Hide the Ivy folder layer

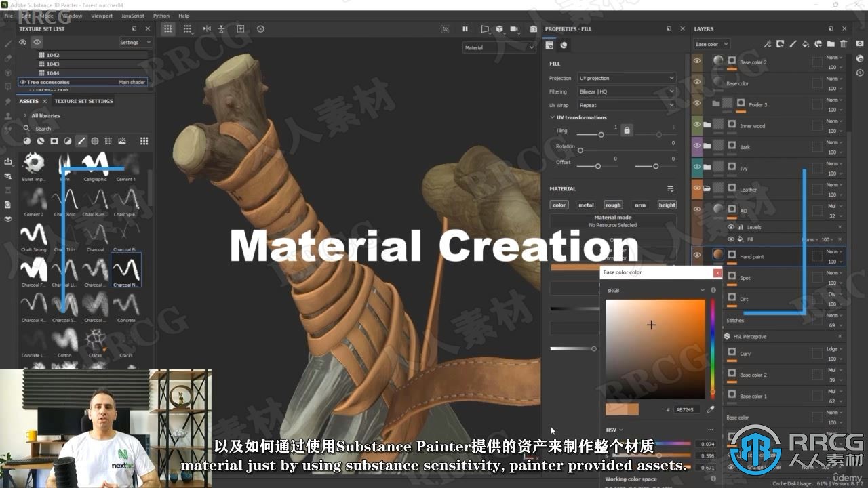point(696,167)
